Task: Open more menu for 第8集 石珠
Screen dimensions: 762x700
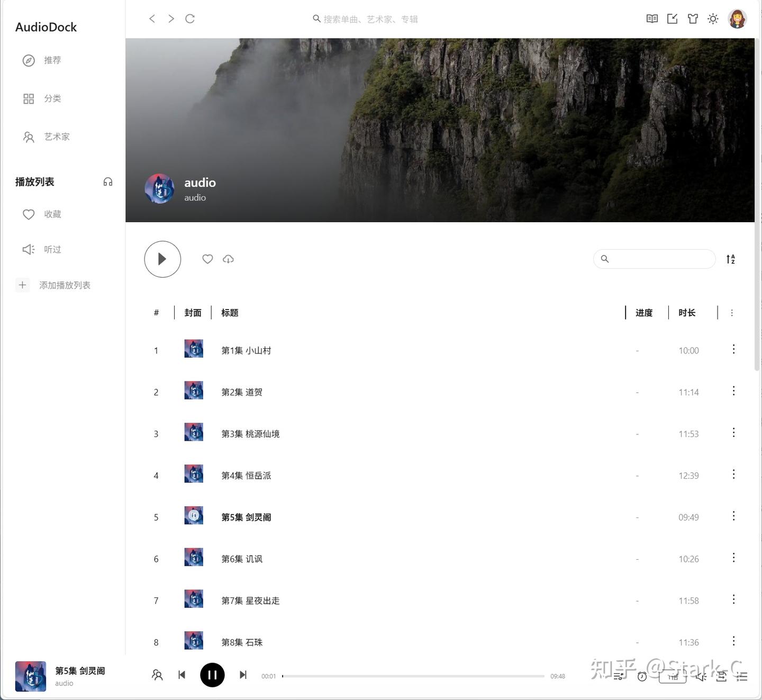Action: [x=733, y=641]
